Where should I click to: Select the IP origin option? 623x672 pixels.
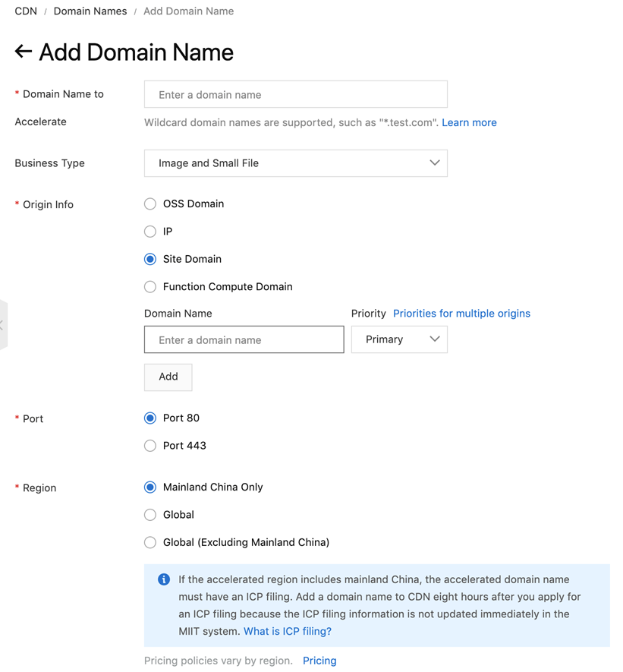tap(150, 232)
